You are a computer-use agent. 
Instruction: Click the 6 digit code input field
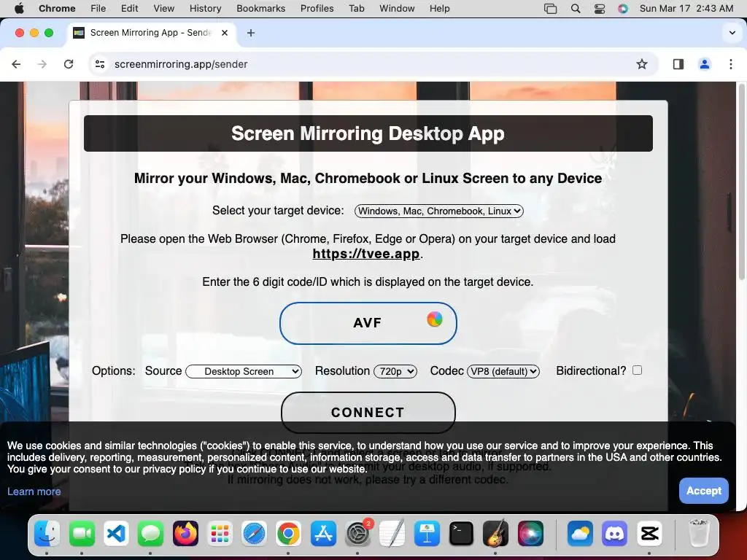pyautogui.click(x=368, y=323)
